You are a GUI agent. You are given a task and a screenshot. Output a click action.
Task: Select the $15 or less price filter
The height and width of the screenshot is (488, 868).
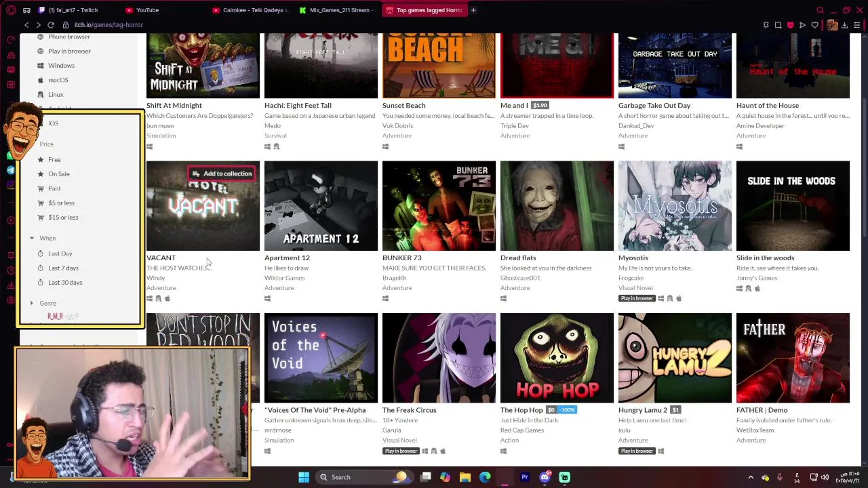63,218
